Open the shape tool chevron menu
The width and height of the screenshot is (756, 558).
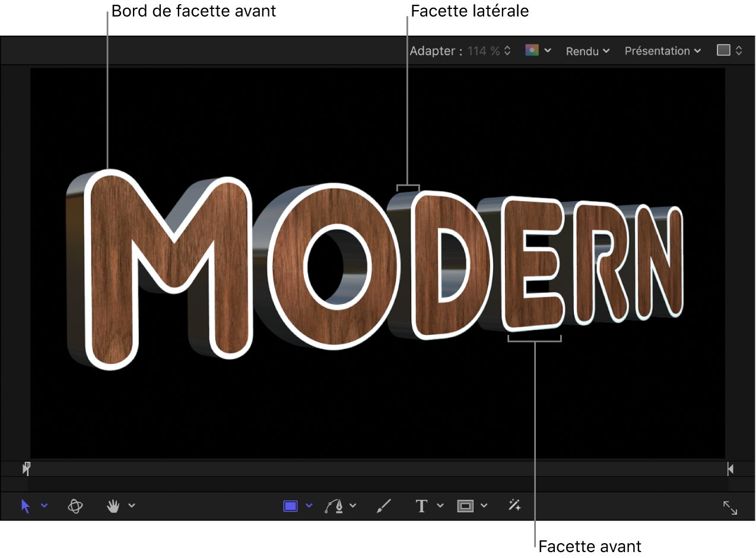click(x=309, y=506)
